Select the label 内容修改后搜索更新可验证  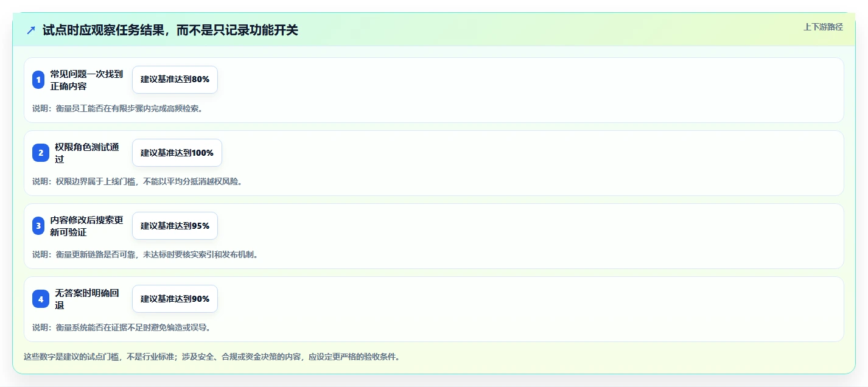point(86,226)
